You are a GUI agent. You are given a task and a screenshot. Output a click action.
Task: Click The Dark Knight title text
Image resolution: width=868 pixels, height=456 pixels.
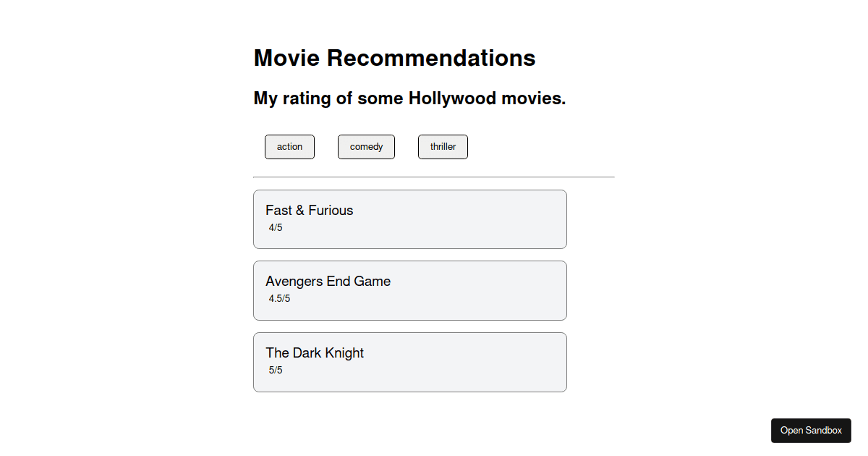(x=315, y=352)
